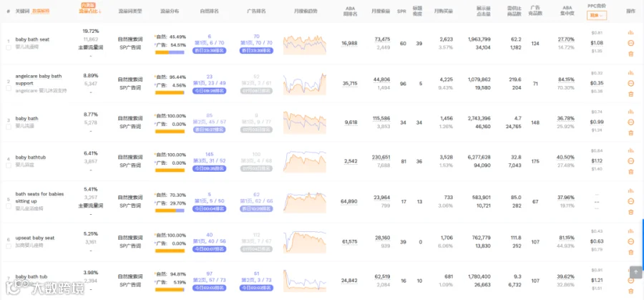Delete the baby bath keyword with trash icon
Viewport: 644px width, 300px height.
click(x=631, y=132)
